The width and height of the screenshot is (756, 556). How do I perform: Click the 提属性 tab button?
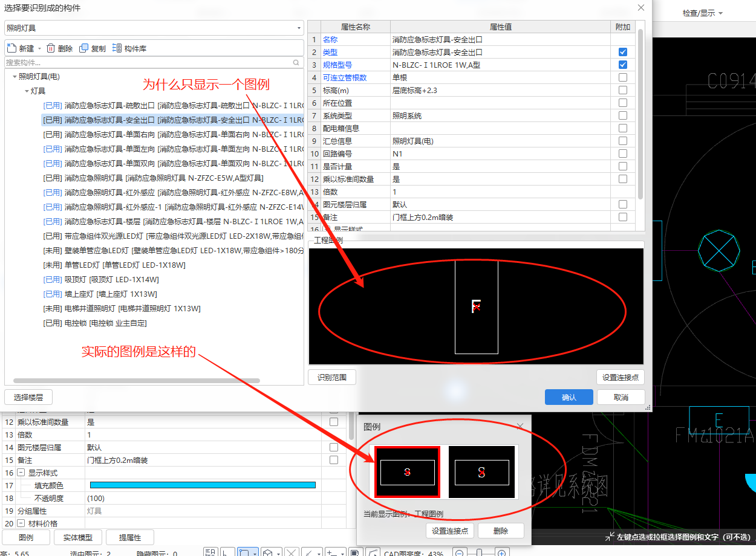pos(130,537)
